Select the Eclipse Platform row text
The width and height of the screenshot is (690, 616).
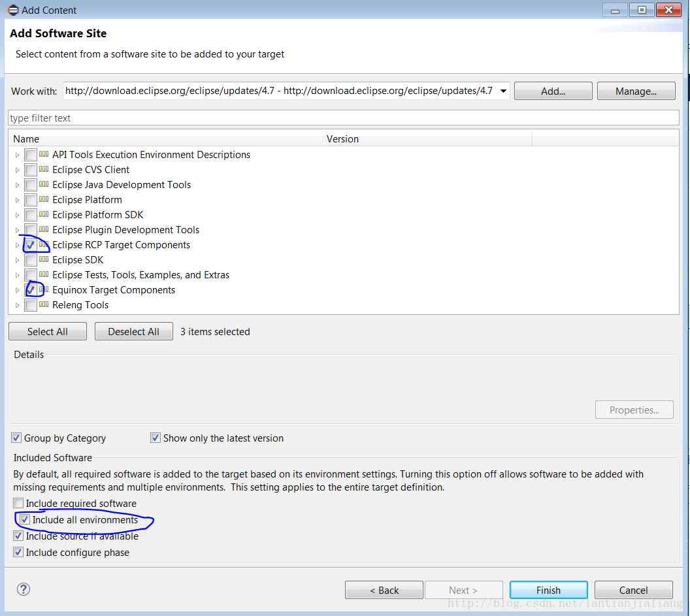[x=87, y=200]
